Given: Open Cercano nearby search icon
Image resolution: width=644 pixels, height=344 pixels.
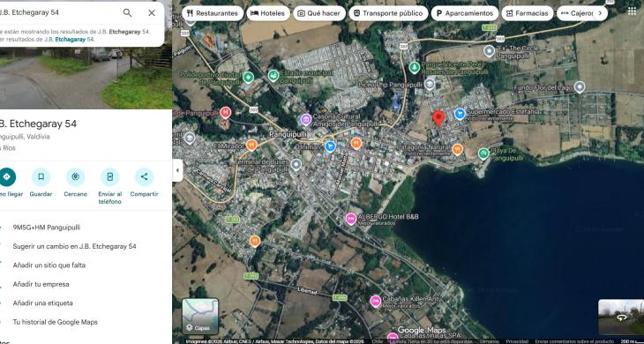Looking at the screenshot, I should pos(76,177).
